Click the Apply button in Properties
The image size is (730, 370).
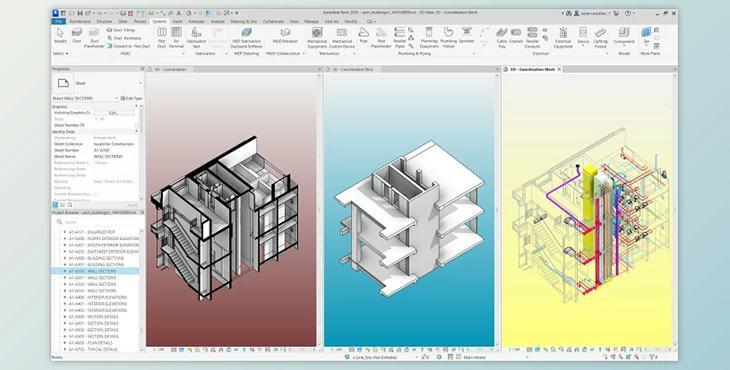click(x=133, y=205)
